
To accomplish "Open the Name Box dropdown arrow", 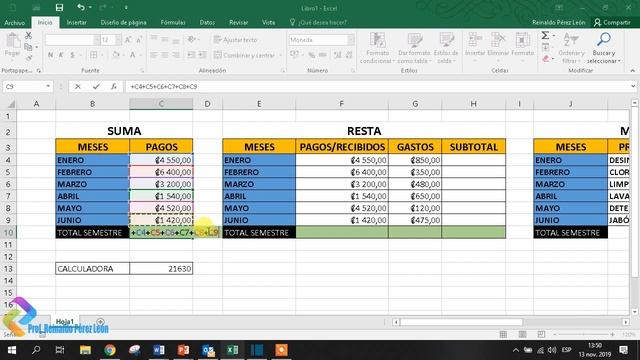I will pos(48,87).
